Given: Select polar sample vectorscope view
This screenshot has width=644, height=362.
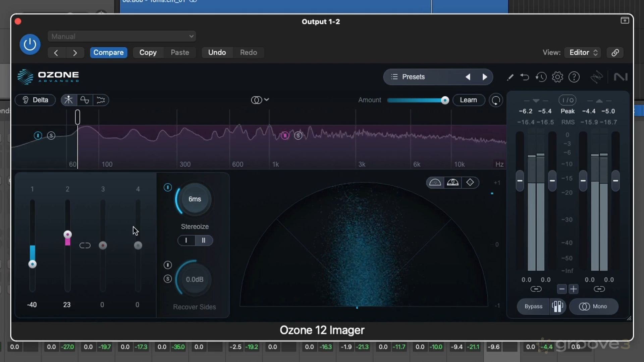Looking at the screenshot, I should (435, 182).
